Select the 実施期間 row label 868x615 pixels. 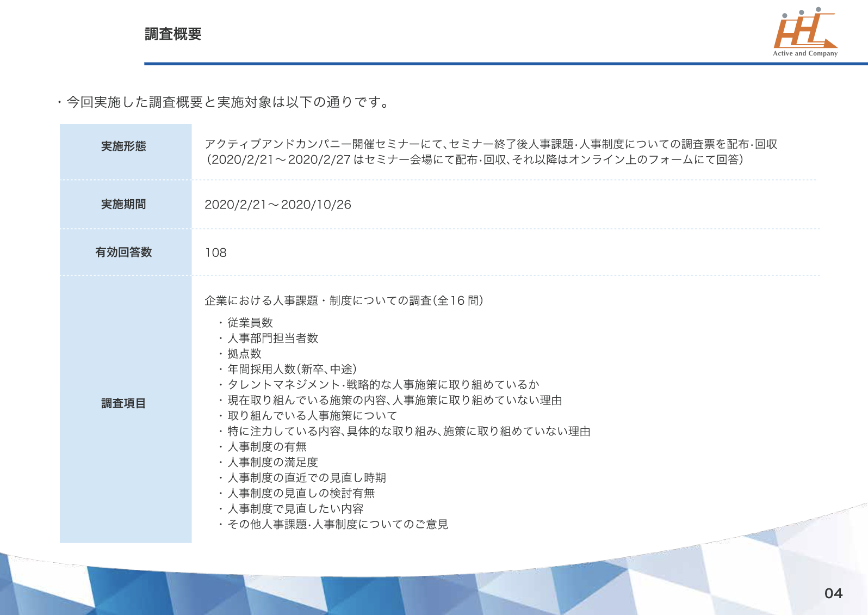123,204
